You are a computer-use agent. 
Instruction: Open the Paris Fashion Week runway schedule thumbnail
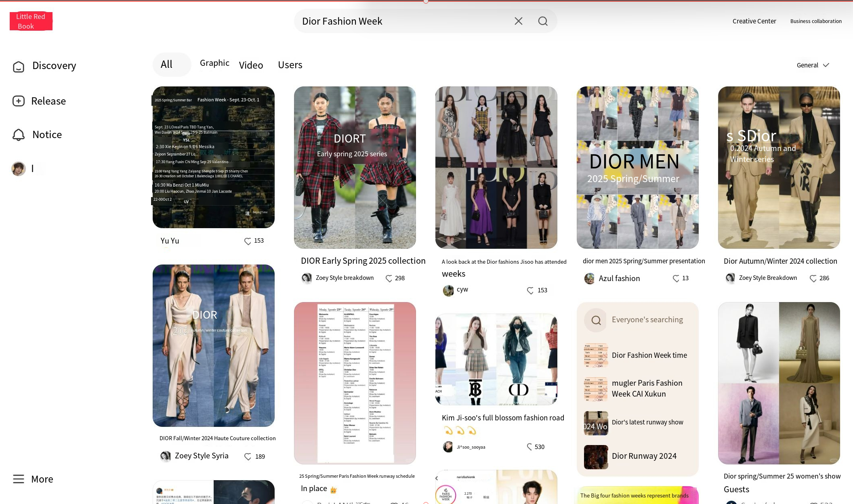[355, 383]
